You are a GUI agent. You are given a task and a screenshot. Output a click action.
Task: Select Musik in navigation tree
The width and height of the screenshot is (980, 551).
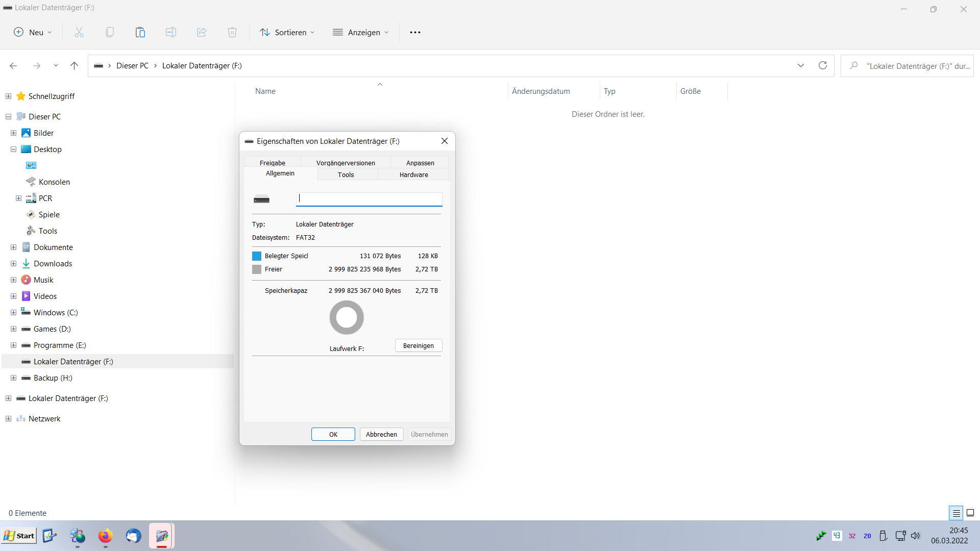[x=43, y=280]
